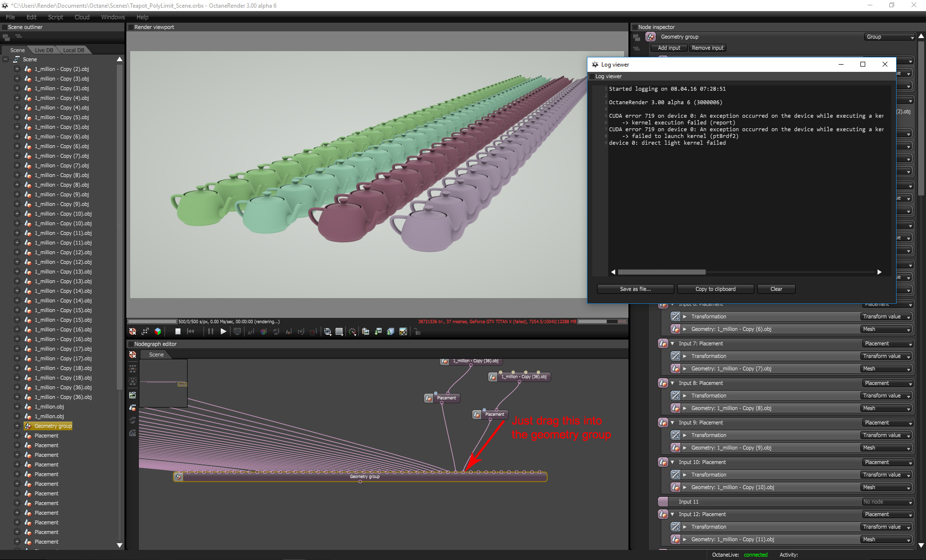Collapse Input 7: Placement section

(672, 343)
